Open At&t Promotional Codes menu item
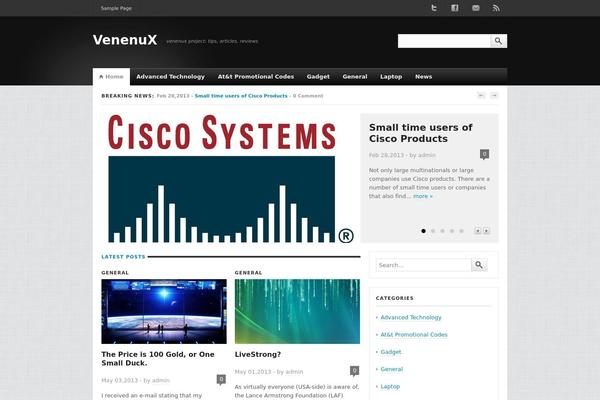 point(256,77)
